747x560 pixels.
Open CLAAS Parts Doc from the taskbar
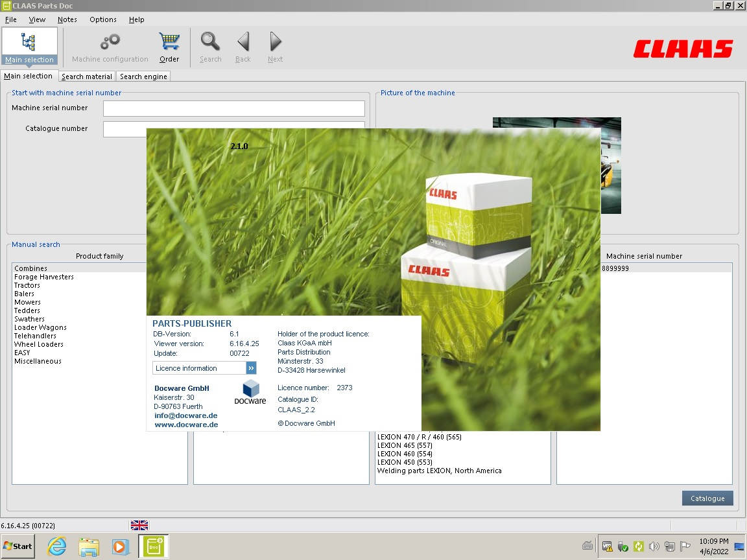(x=153, y=546)
